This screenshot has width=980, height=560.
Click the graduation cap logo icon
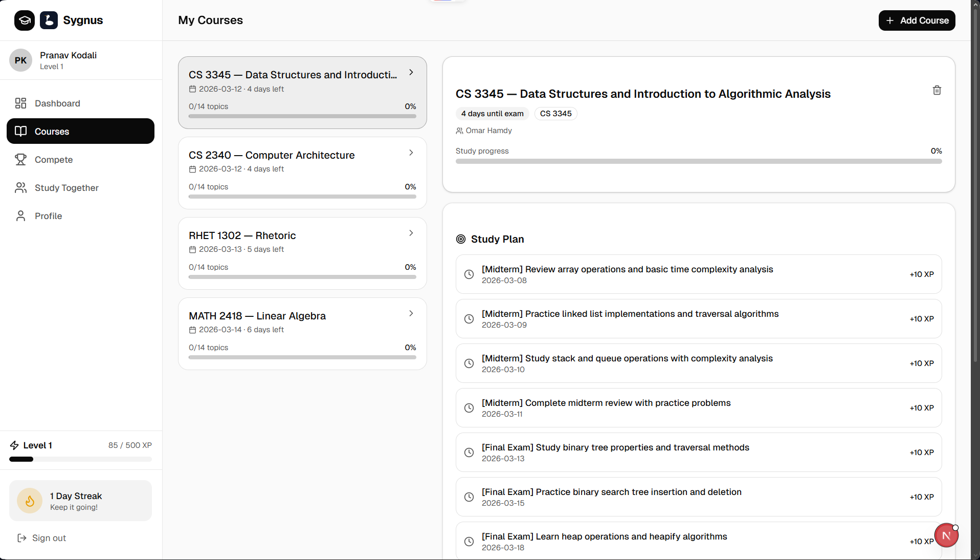click(x=25, y=20)
